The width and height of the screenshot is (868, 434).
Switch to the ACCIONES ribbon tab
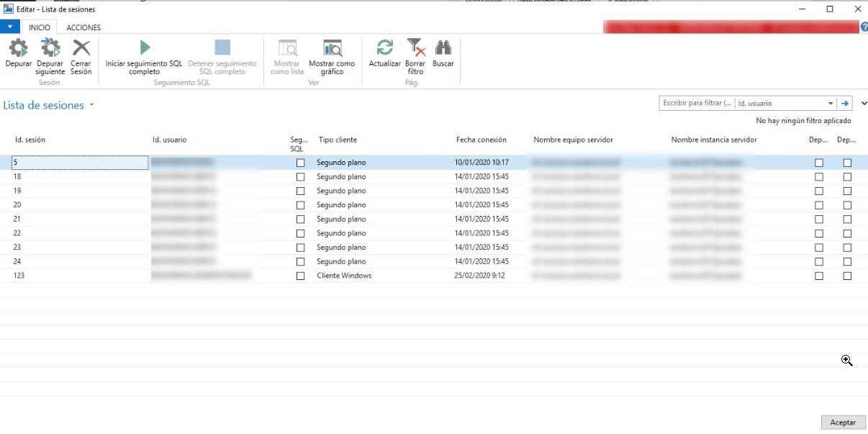pos(83,27)
